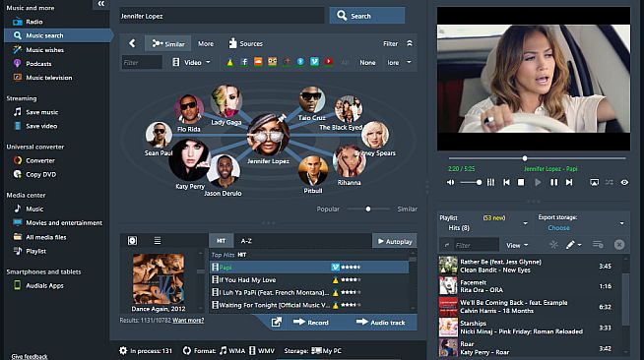The width and height of the screenshot is (644, 360).
Task: Click the Record button
Action: (x=311, y=323)
